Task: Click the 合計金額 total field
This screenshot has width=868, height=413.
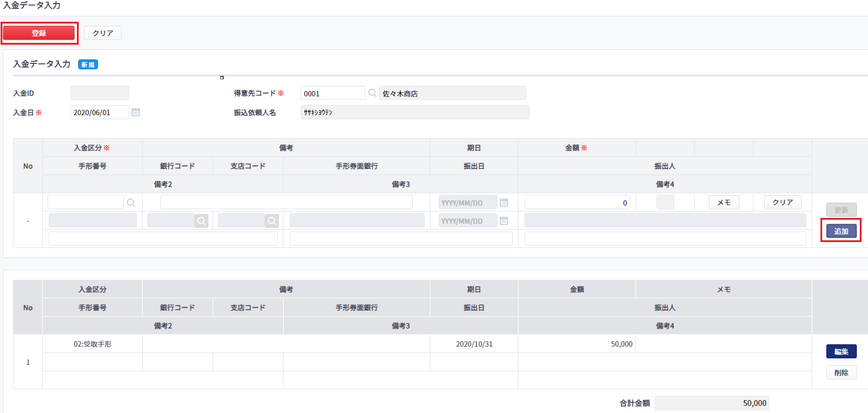Action: 712,403
